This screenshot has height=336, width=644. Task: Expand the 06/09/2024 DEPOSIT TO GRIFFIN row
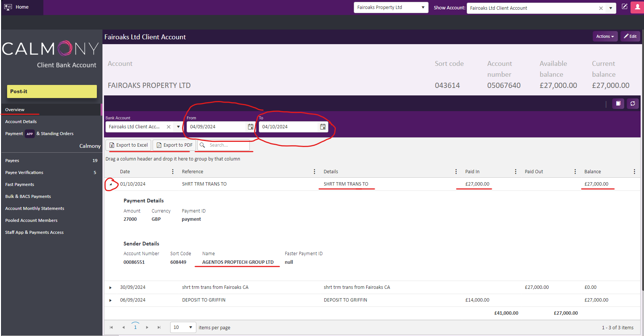[x=111, y=300]
